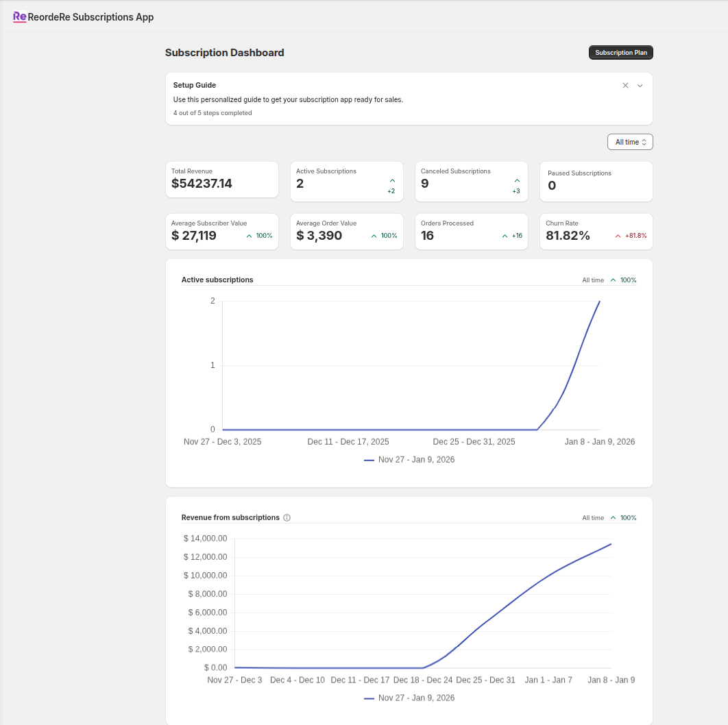Click the Active subscriptions chart trend arrow

click(614, 280)
